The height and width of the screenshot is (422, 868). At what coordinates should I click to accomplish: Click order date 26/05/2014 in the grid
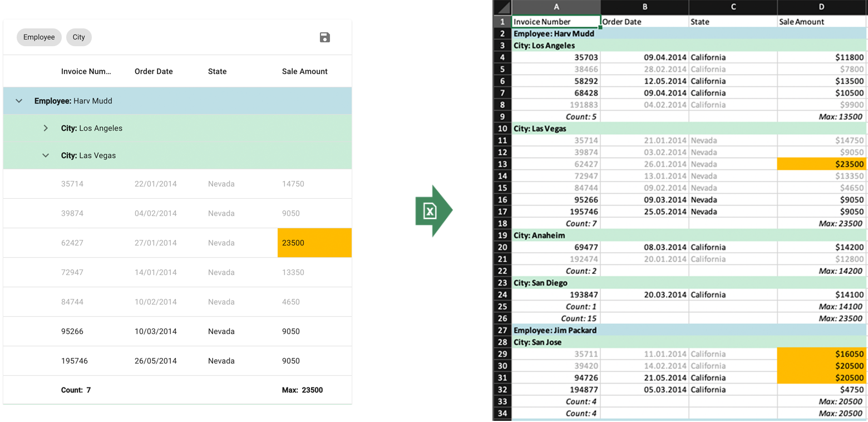156,361
